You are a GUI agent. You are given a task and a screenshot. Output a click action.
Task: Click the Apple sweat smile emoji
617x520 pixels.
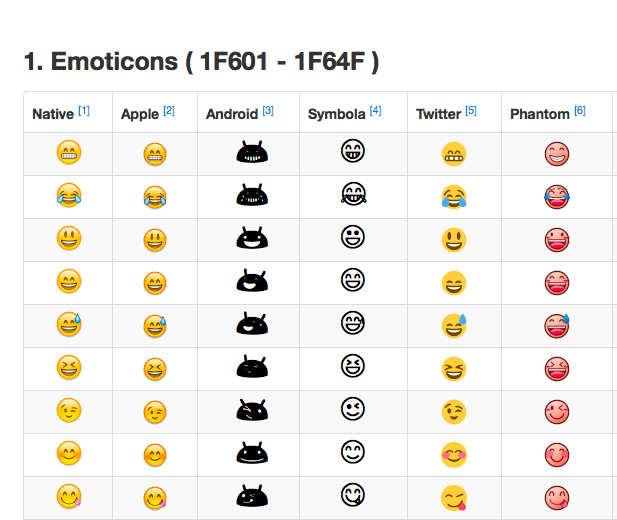pyautogui.click(x=155, y=326)
